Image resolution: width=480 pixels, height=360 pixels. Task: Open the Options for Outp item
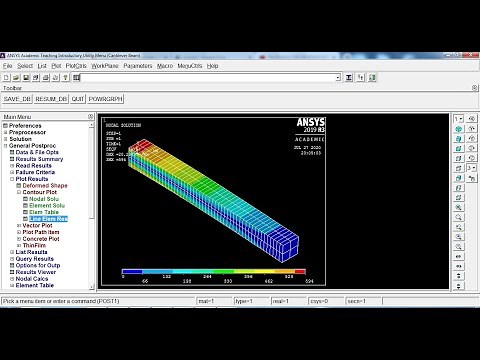click(38, 266)
